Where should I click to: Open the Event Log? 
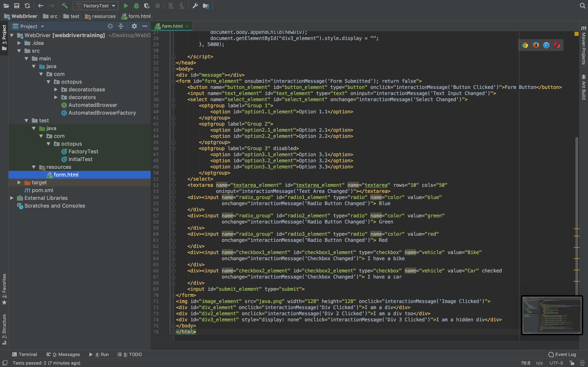point(562,354)
